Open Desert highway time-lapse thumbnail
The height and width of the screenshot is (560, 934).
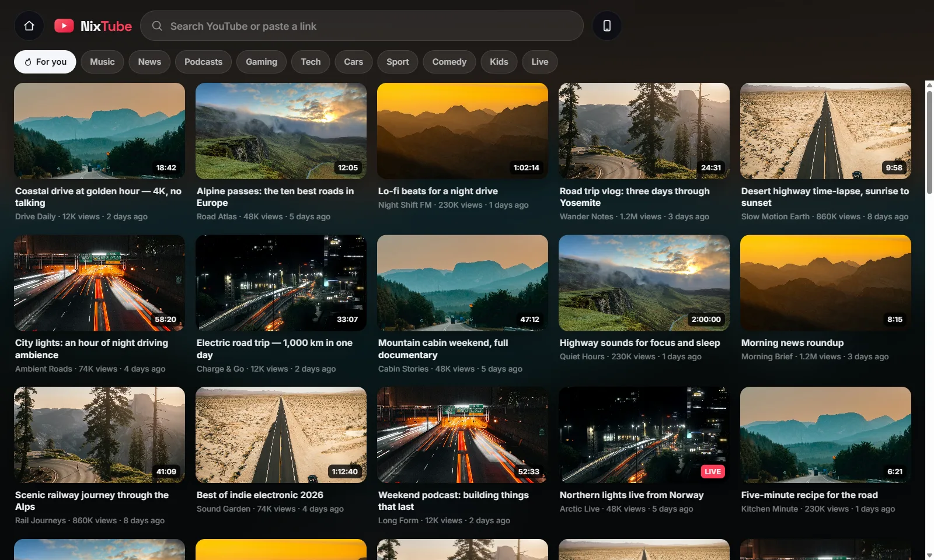(825, 131)
